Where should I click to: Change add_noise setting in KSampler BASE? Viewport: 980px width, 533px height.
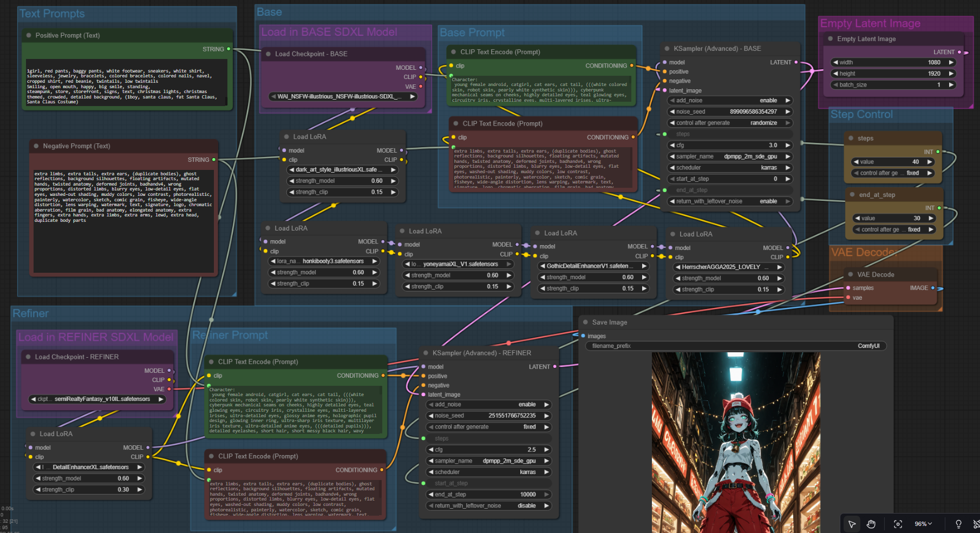[730, 101]
